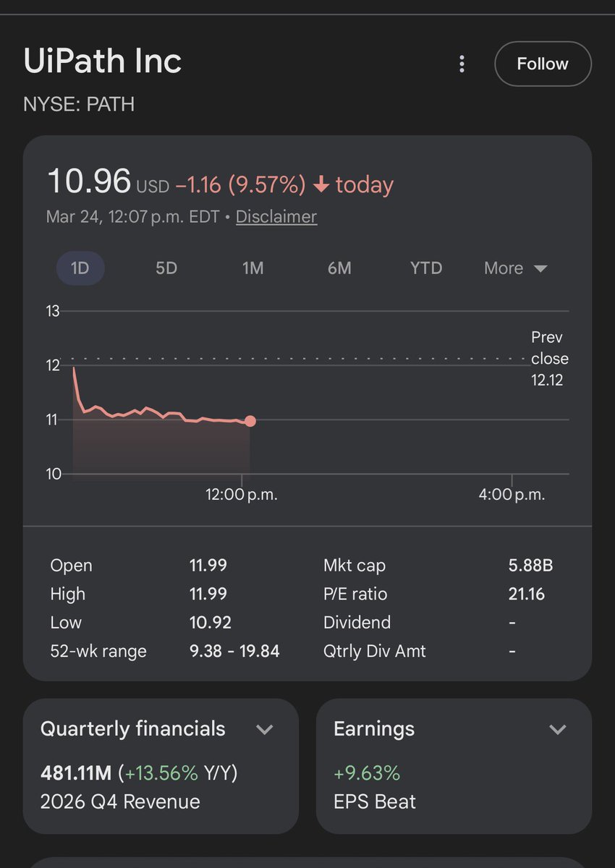Expand the Quarterly financials card
615x868 pixels.
(x=265, y=729)
